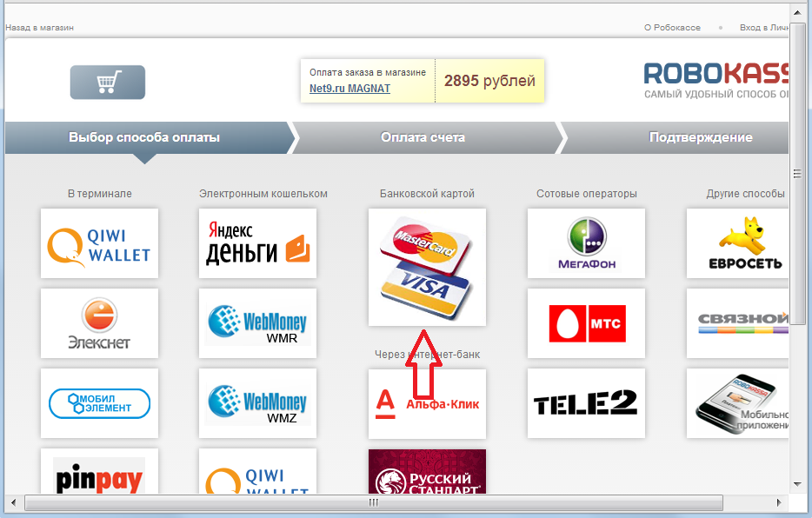
Task: Select Элекснет terminal payment
Action: click(99, 323)
